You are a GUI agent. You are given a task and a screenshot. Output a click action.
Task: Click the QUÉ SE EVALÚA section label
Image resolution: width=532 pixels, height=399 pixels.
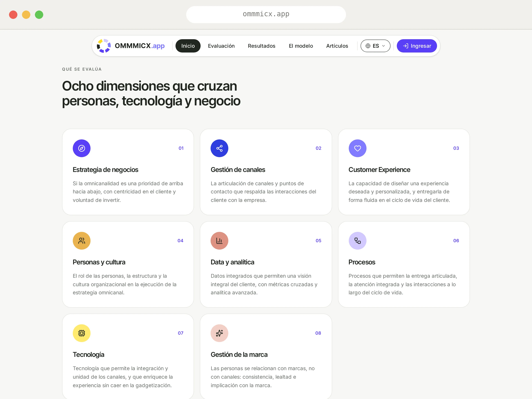point(82,69)
